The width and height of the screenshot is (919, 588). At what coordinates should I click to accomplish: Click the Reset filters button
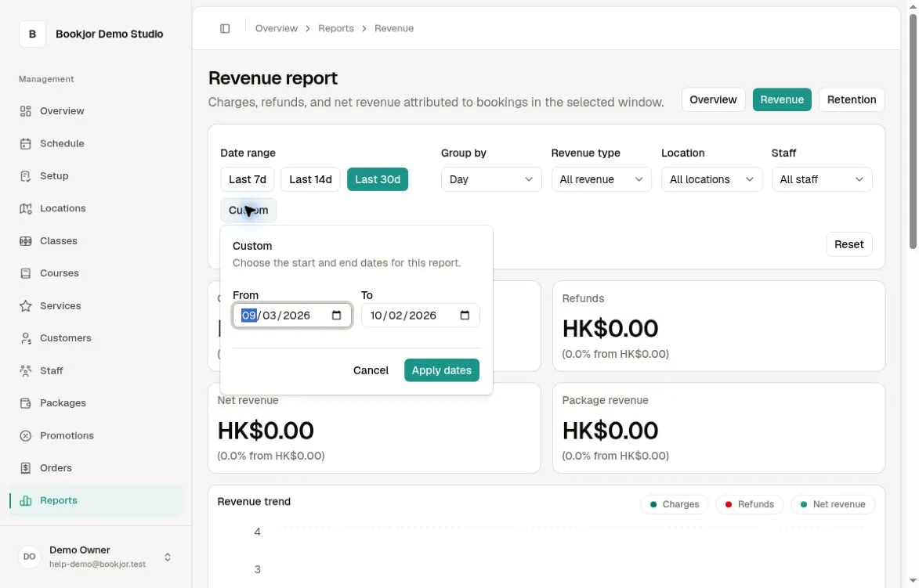tap(849, 244)
